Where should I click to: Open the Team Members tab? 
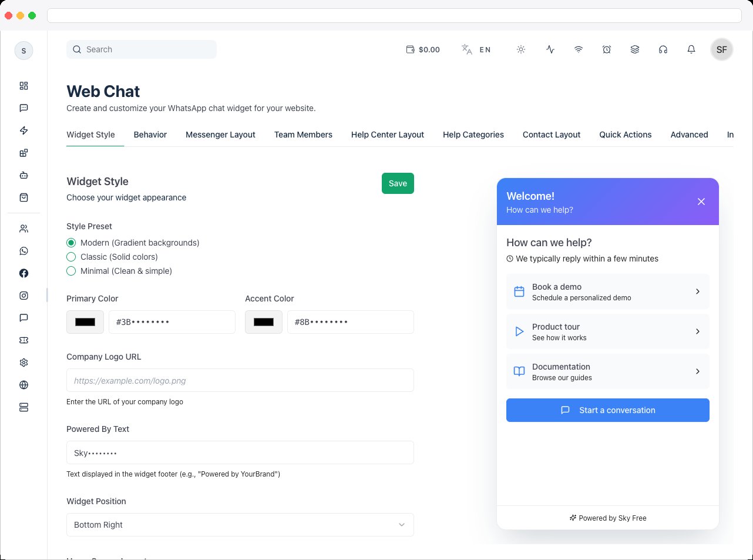303,135
